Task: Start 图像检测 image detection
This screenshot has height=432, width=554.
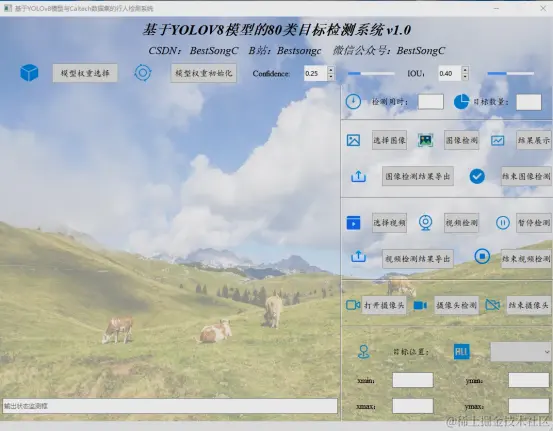Action: (461, 140)
